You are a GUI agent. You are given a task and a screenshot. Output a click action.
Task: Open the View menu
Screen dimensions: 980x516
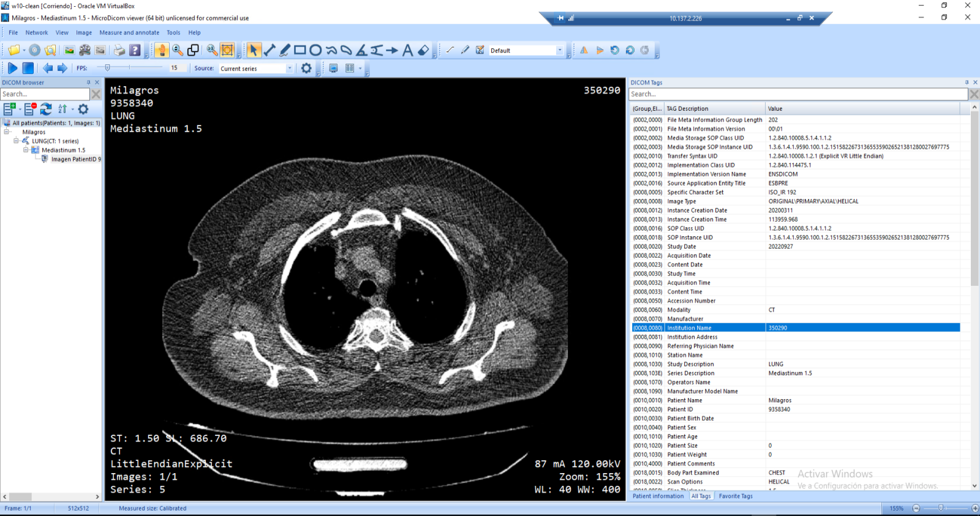click(x=62, y=32)
